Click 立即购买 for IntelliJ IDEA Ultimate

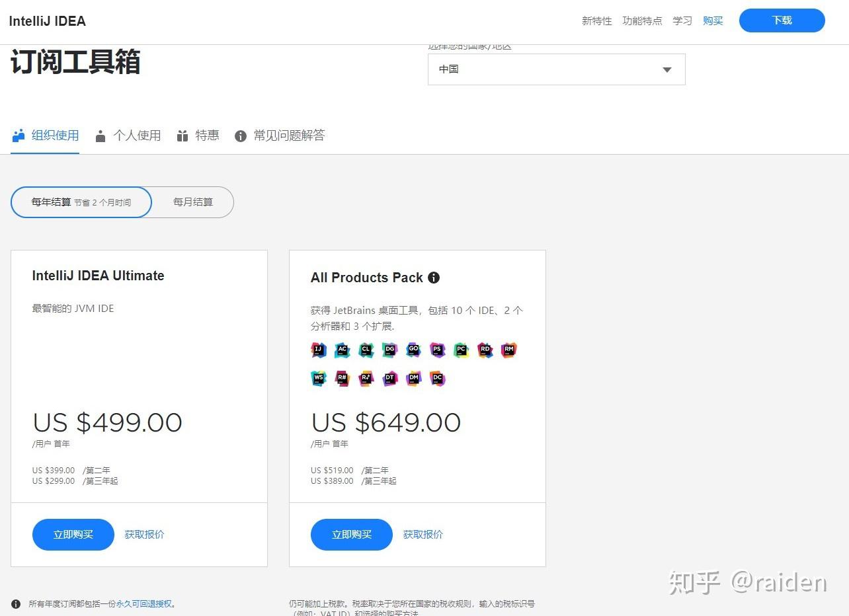coord(73,535)
